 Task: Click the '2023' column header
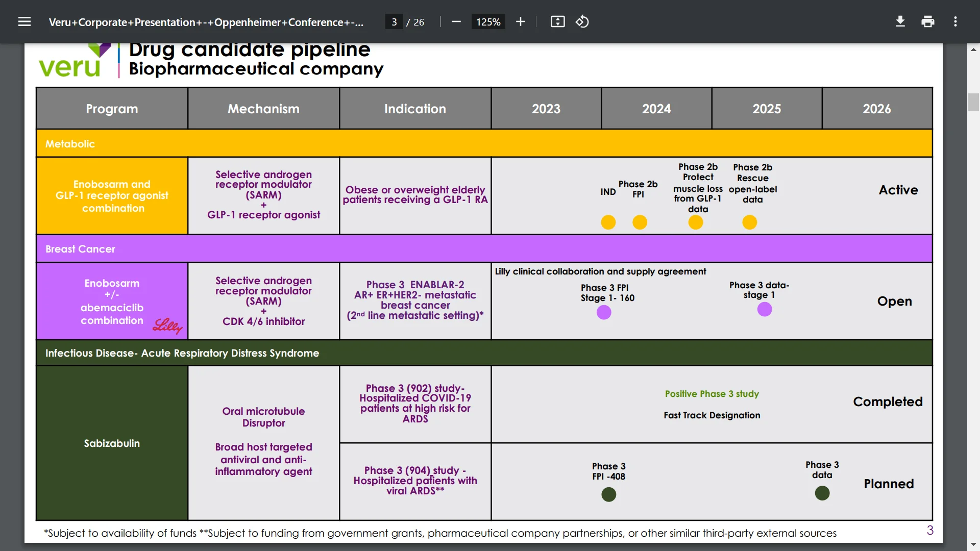[546, 108]
